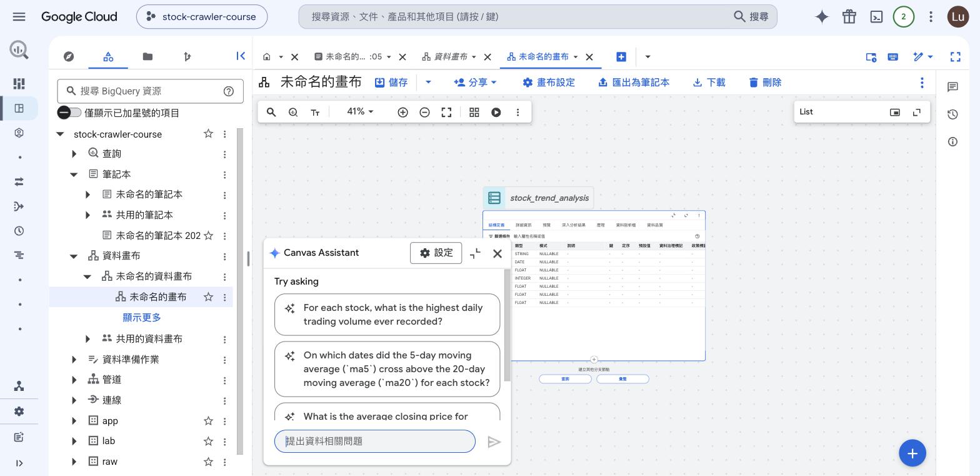980x476 pixels.
Task: Toggle 僅顯示已加星號的項目 switch
Action: tap(69, 113)
